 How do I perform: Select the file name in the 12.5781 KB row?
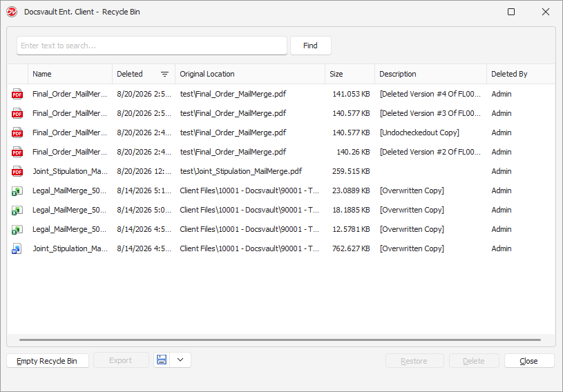(69, 230)
